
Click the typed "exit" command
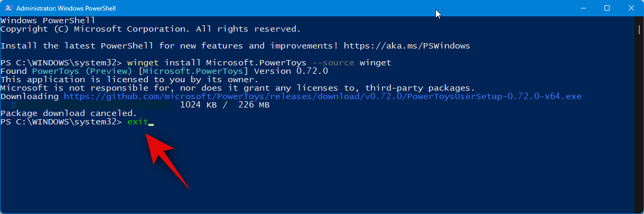pyautogui.click(x=138, y=122)
